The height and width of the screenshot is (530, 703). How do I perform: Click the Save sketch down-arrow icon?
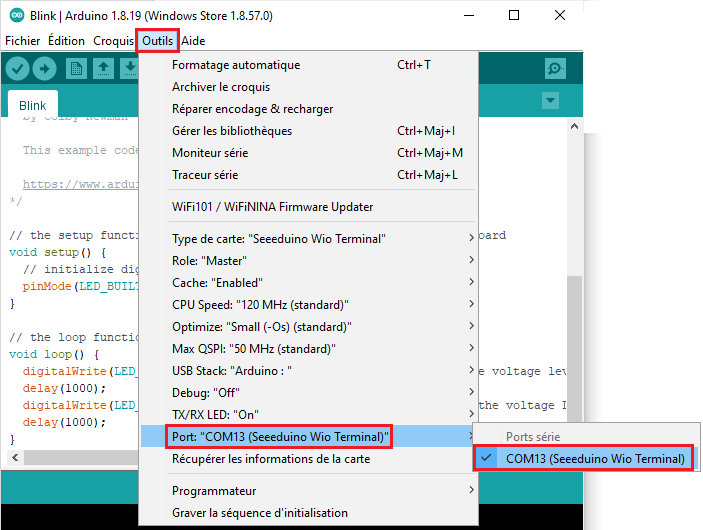(130, 69)
